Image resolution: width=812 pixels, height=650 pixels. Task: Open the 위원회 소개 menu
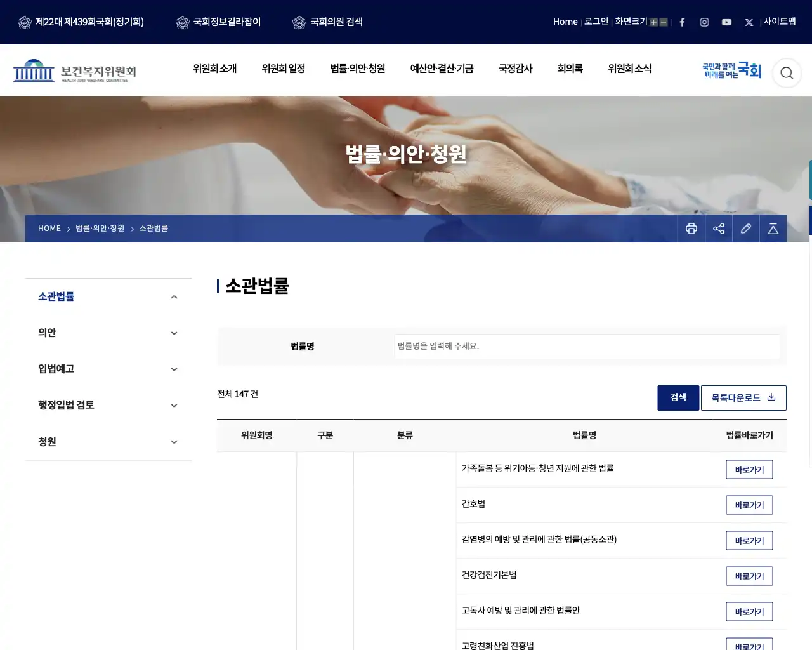[215, 69]
